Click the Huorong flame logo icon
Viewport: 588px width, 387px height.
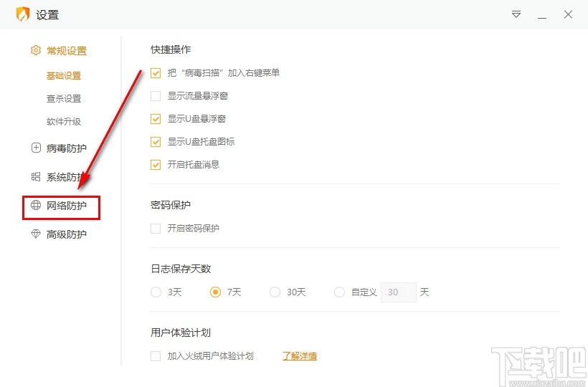[x=22, y=14]
